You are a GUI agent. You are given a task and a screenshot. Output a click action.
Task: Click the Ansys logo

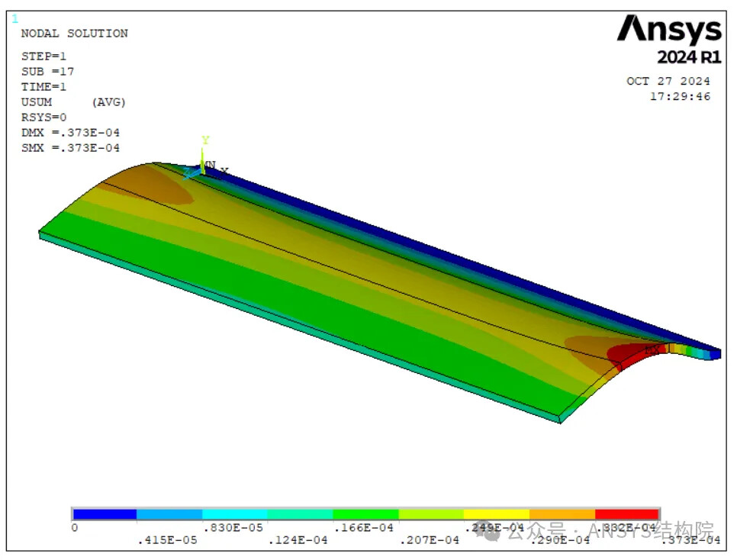click(x=669, y=31)
